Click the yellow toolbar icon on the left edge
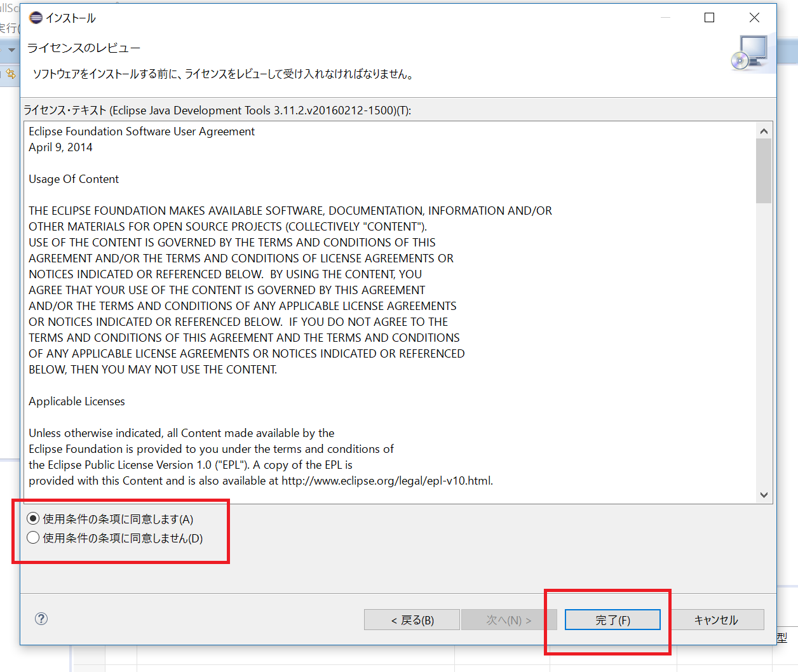 pyautogui.click(x=10, y=74)
